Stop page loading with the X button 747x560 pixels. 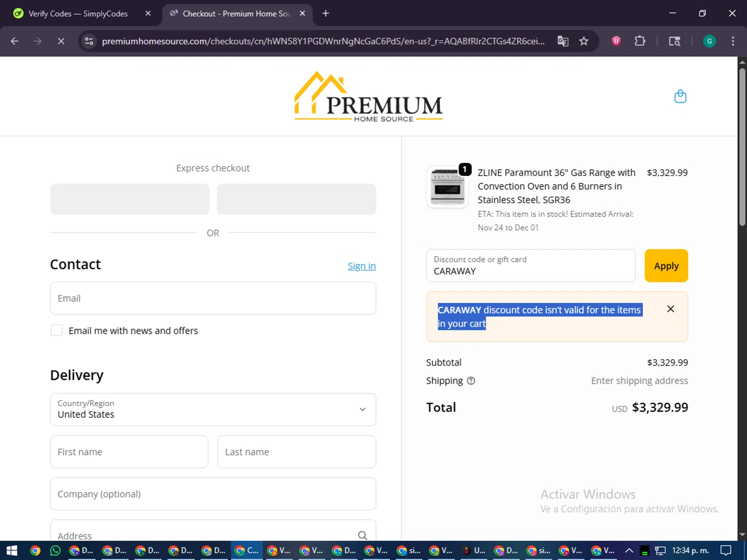coord(61,41)
